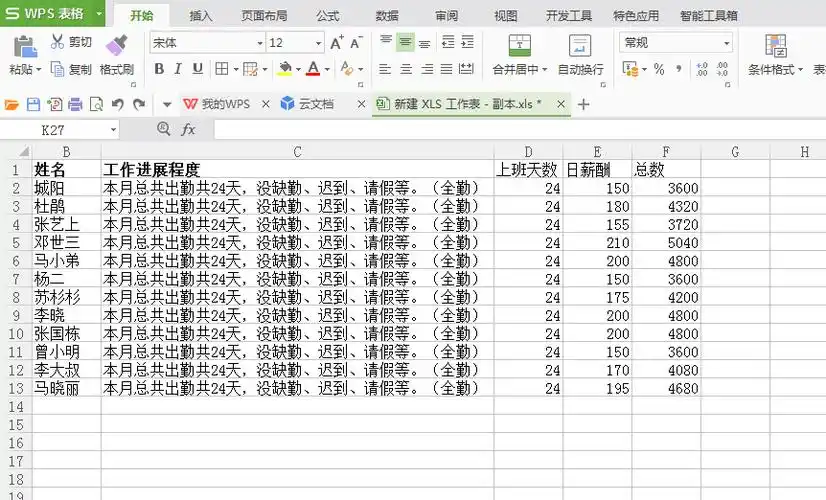This screenshot has height=500, width=826.
Task: Click the save diskette icon
Action: pos(33,104)
